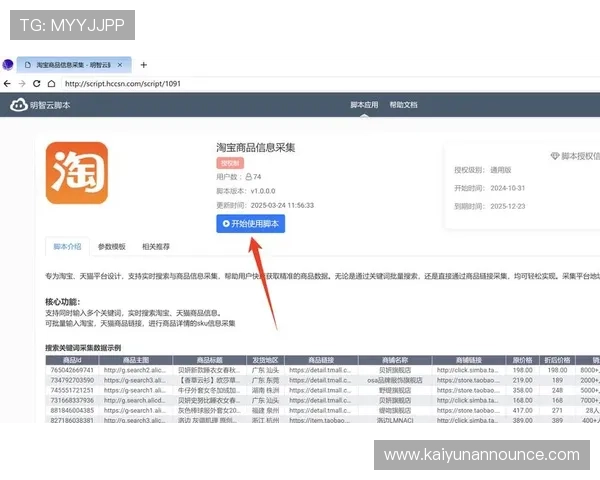The height and width of the screenshot is (480, 600).
Task: Click the user count icon beside 74
Action: 249,177
